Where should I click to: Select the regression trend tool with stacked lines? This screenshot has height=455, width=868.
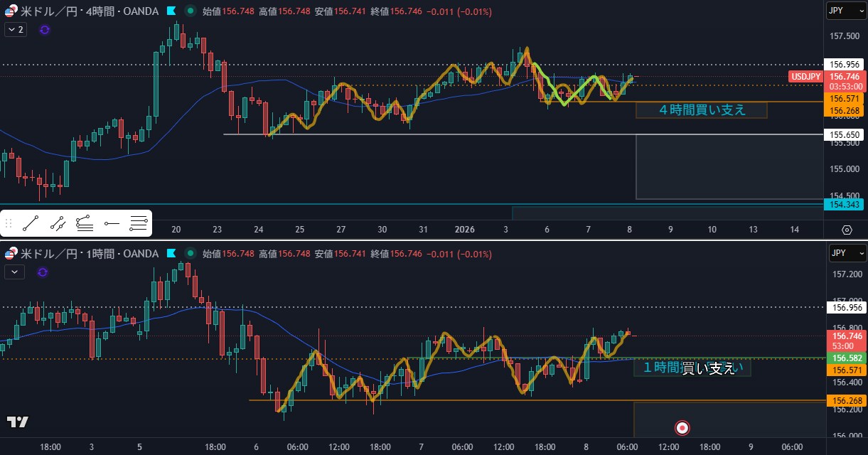click(85, 224)
